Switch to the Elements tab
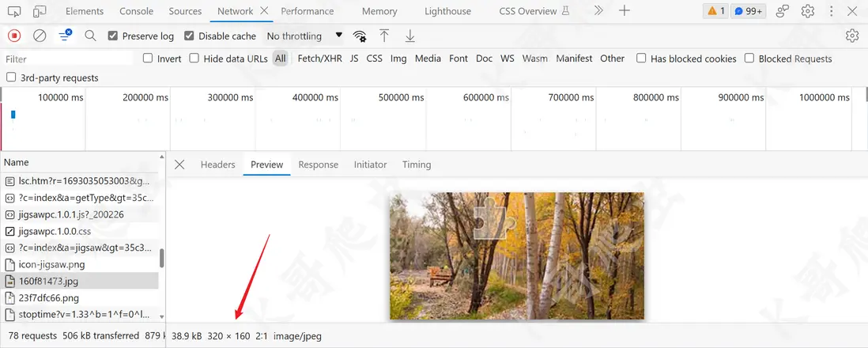The width and height of the screenshot is (868, 348). click(x=84, y=11)
